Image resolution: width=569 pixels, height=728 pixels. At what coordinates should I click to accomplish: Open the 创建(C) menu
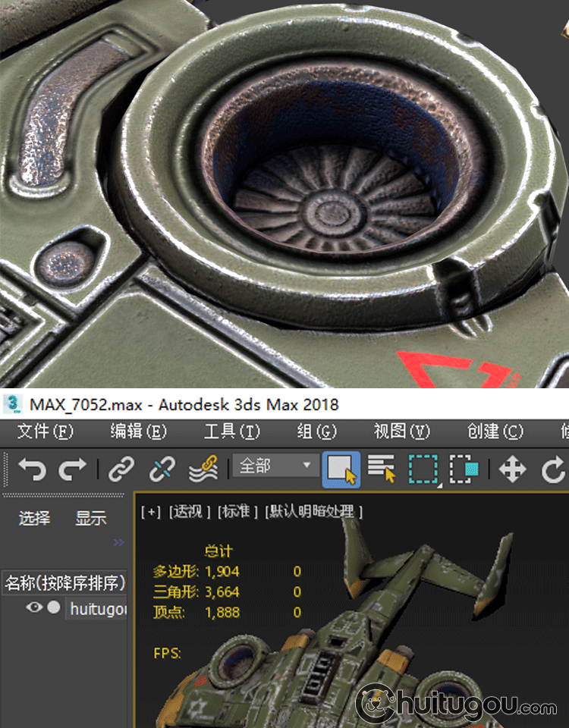(495, 431)
